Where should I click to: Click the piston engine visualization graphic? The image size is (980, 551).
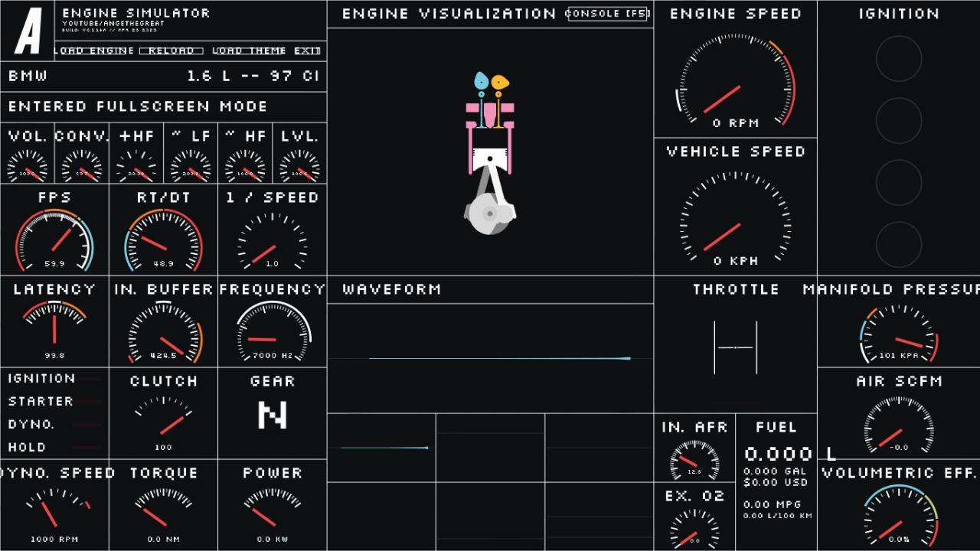(490, 153)
